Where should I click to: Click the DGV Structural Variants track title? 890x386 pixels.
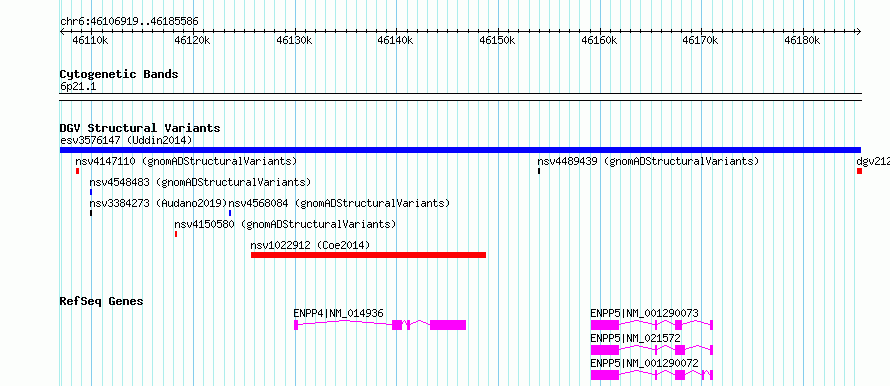point(140,128)
